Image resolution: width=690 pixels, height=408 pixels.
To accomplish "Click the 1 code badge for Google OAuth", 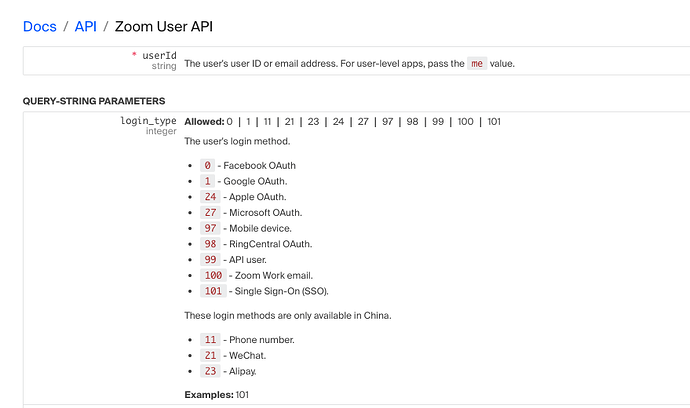I will click(208, 181).
